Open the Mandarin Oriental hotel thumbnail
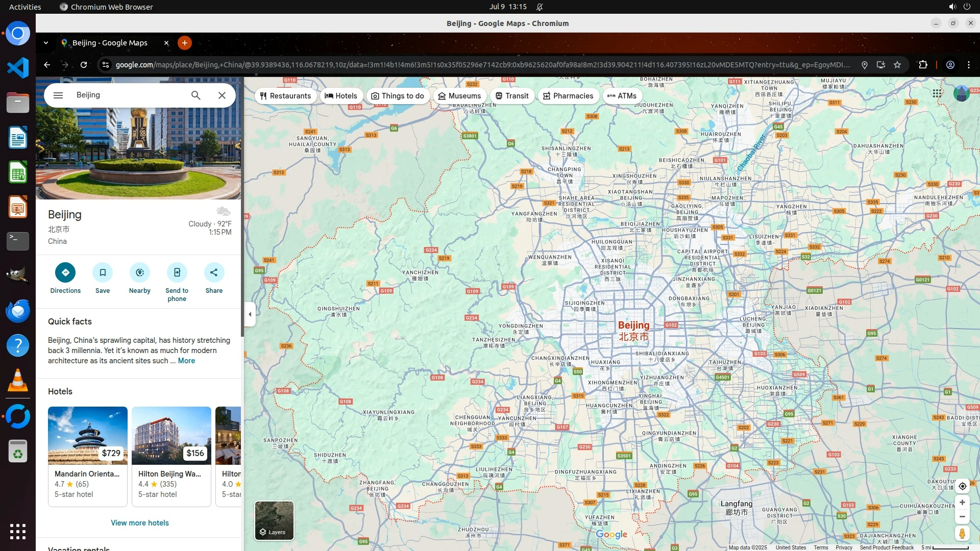Viewport: 980px width, 551px height. click(x=88, y=435)
